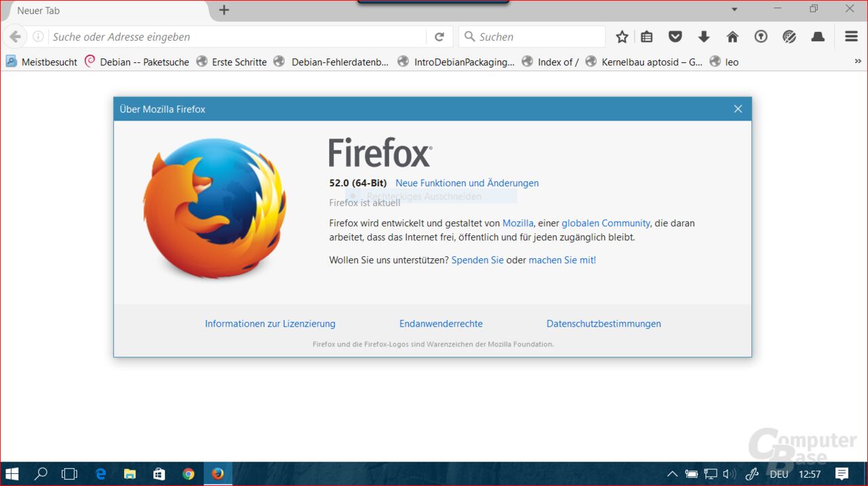Show hidden system tray icons

672,474
